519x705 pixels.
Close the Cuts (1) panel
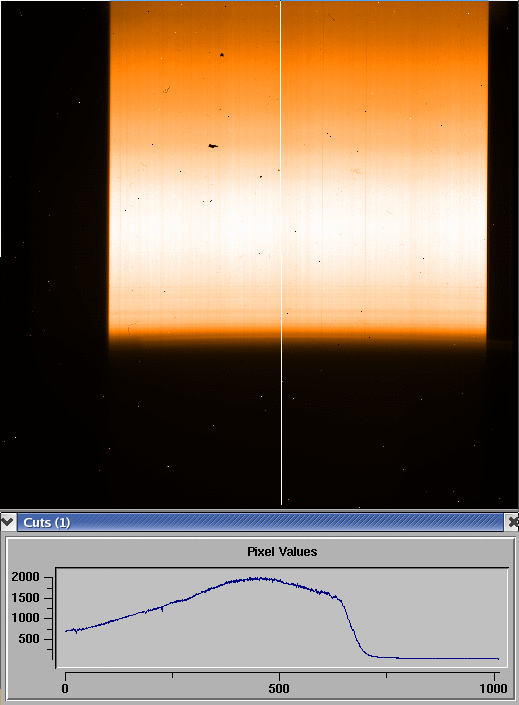[x=512, y=522]
